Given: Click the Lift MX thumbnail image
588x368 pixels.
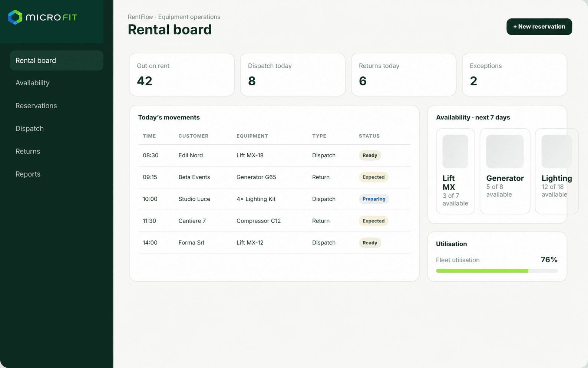Looking at the screenshot, I should pyautogui.click(x=455, y=151).
